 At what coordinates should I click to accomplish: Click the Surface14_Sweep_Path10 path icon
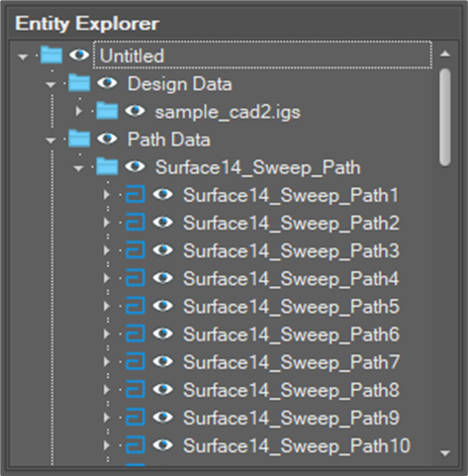pyautogui.click(x=136, y=445)
